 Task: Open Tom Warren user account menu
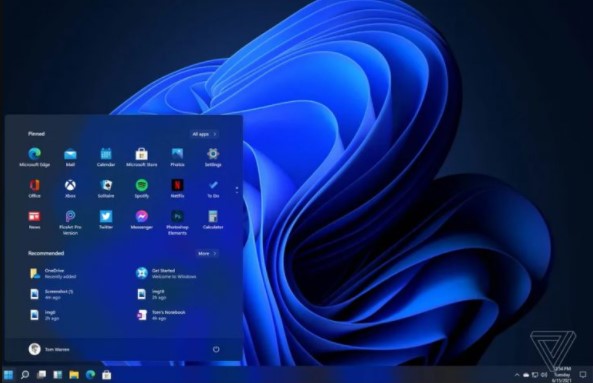49,349
